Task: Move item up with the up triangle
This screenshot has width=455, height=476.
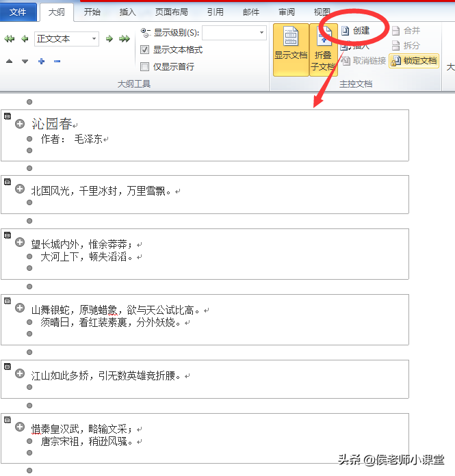Action: 10,62
